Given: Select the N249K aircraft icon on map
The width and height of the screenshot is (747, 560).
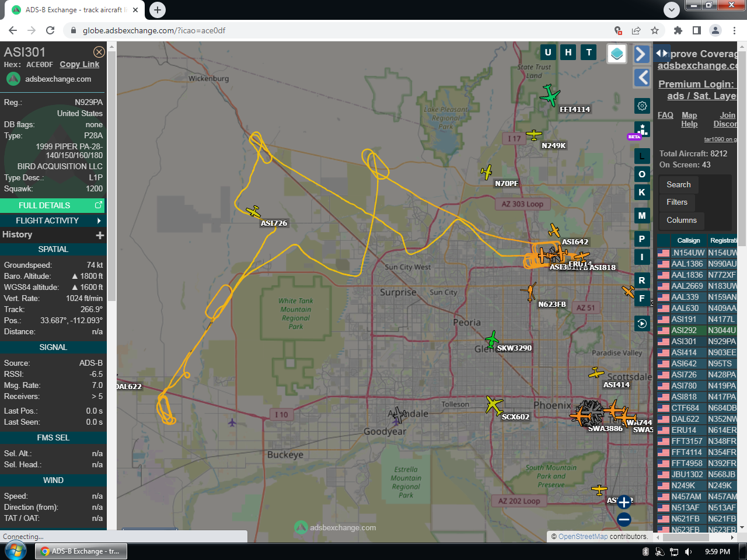Looking at the screenshot, I should (x=533, y=135).
